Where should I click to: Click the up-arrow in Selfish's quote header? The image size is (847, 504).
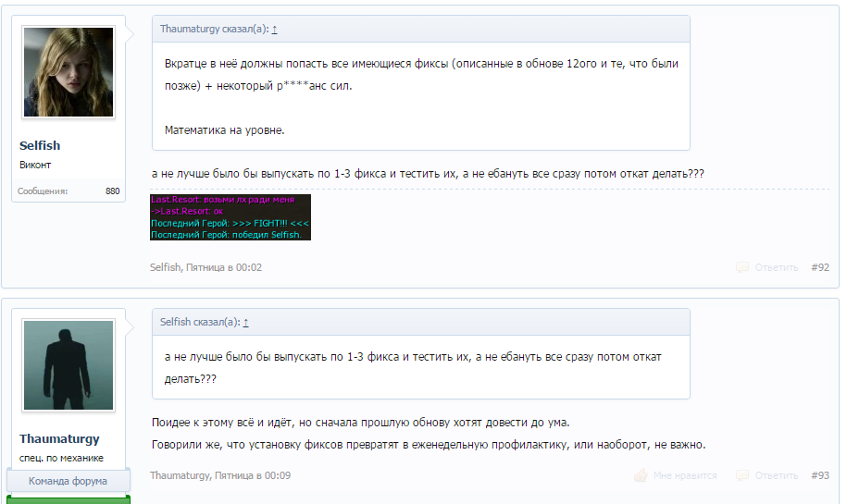(245, 322)
